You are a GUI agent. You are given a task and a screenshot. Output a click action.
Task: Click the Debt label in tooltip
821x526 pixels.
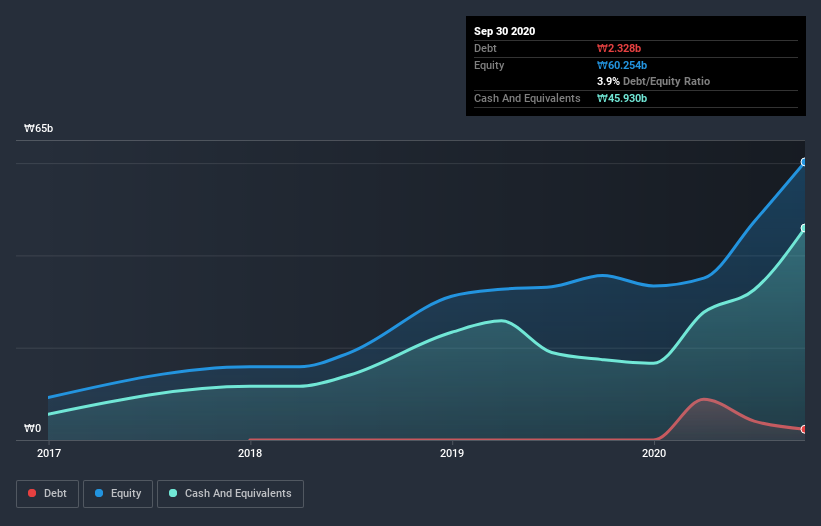(485, 49)
